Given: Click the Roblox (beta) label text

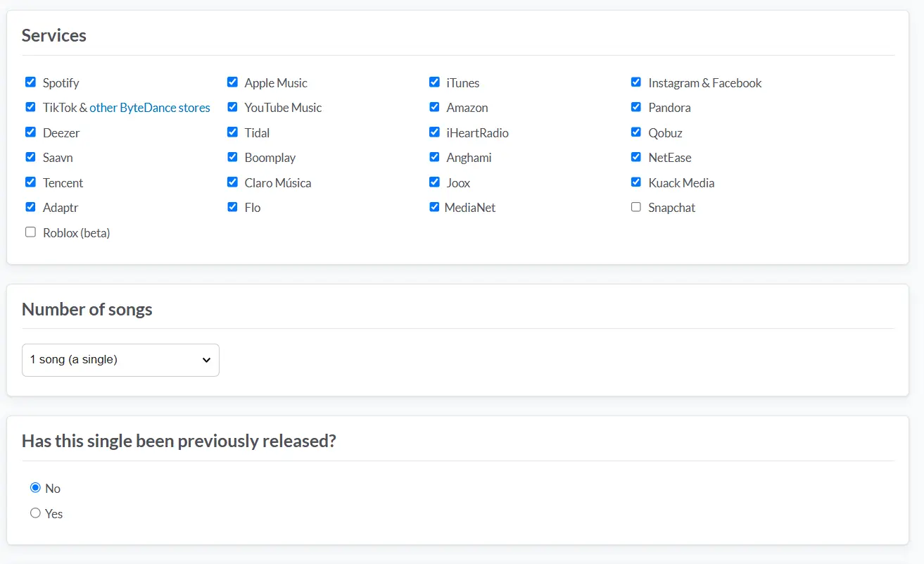Looking at the screenshot, I should coord(77,233).
